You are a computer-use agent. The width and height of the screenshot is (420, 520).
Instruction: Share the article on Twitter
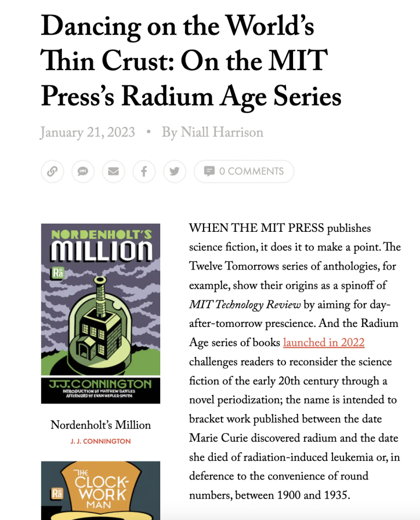(x=174, y=172)
